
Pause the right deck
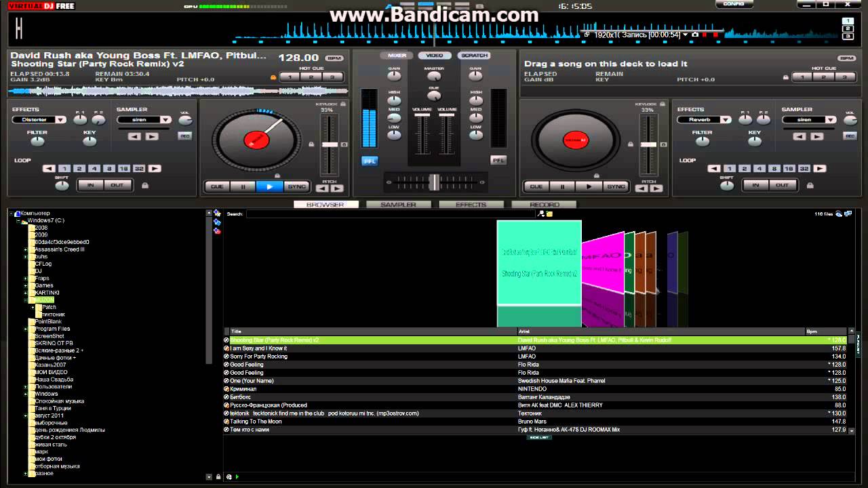pos(562,186)
